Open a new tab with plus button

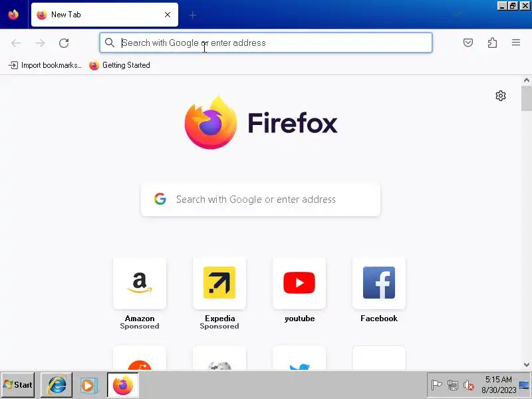[x=193, y=15]
